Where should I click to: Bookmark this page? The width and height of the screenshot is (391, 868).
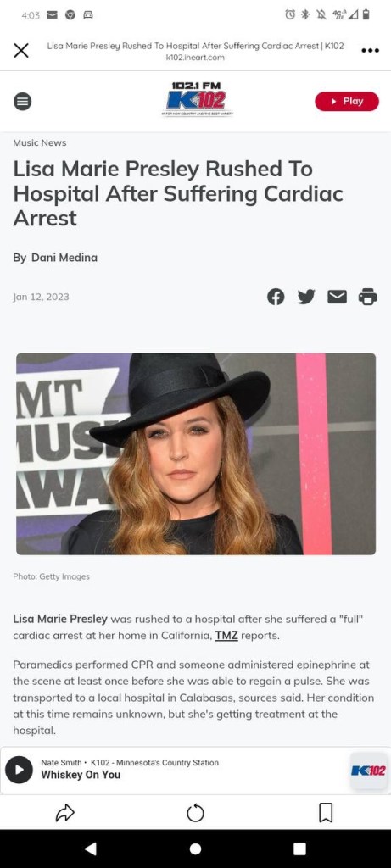coord(326,813)
